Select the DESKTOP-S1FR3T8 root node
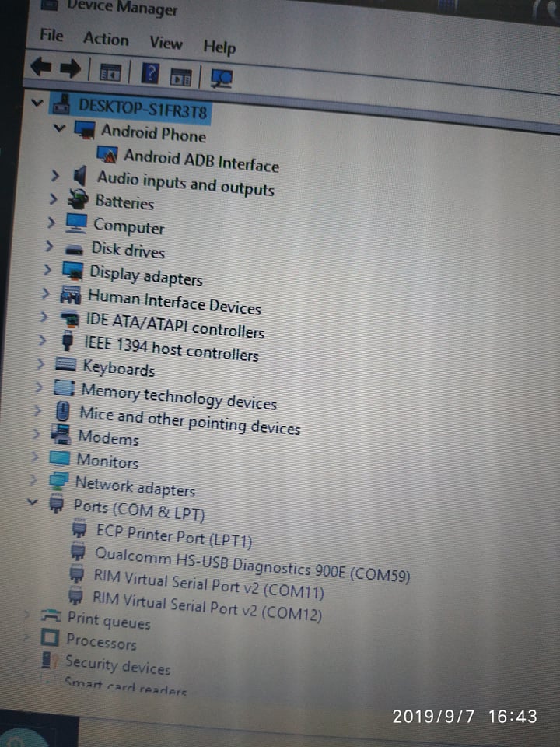 (142, 107)
